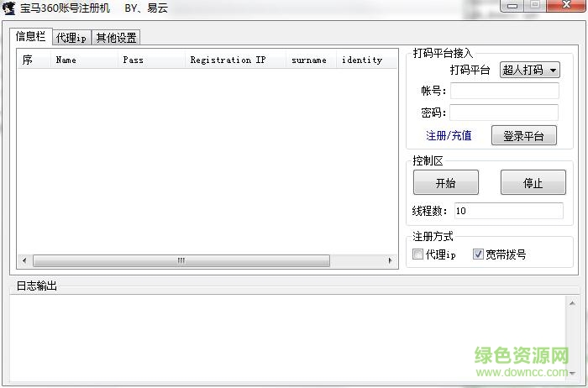Focus the 密码 input field

pos(504,112)
